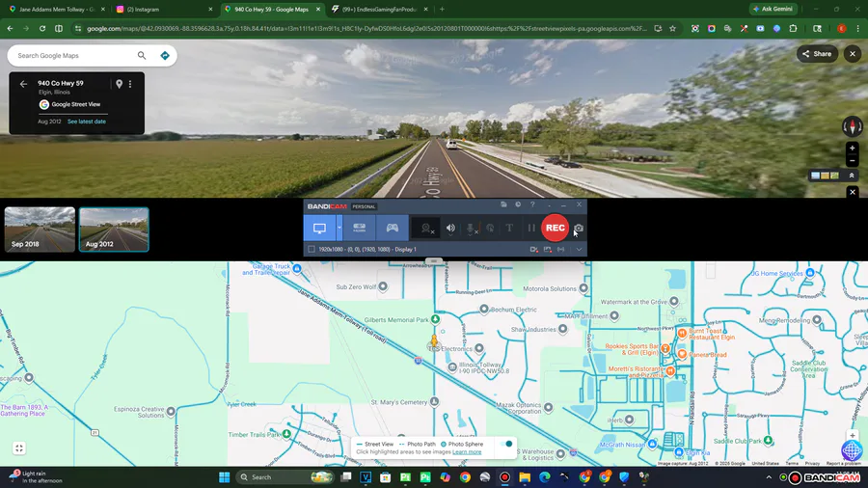Open the Chrome profile avatar
This screenshot has width=868, height=488.
841,28
